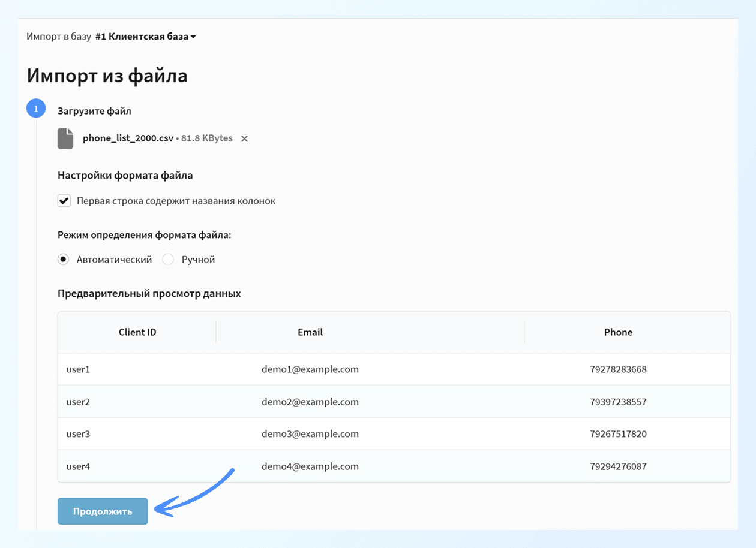The width and height of the screenshot is (756, 548).
Task: Select the Автоматический radio button
Action: 64,260
